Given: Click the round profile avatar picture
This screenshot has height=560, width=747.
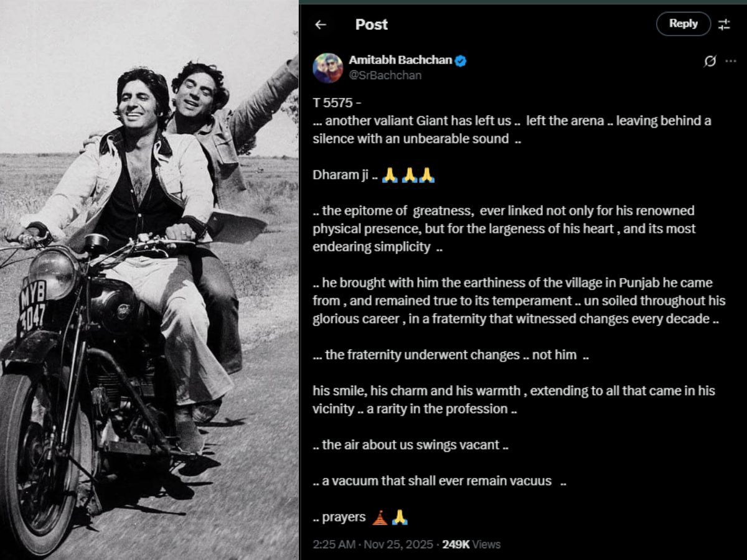Looking at the screenshot, I should click(328, 68).
